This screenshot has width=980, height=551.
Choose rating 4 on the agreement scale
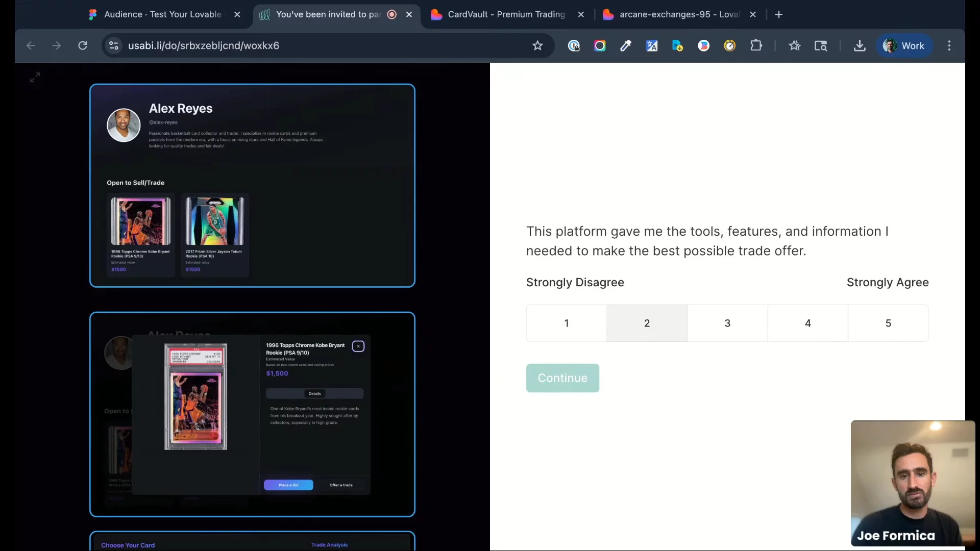(807, 323)
